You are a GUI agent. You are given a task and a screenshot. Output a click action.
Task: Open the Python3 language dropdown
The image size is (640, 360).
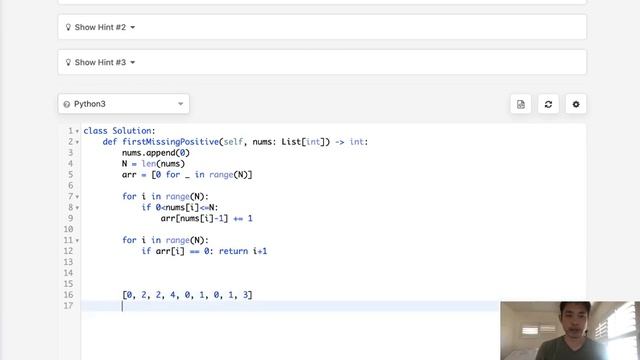[x=123, y=104]
